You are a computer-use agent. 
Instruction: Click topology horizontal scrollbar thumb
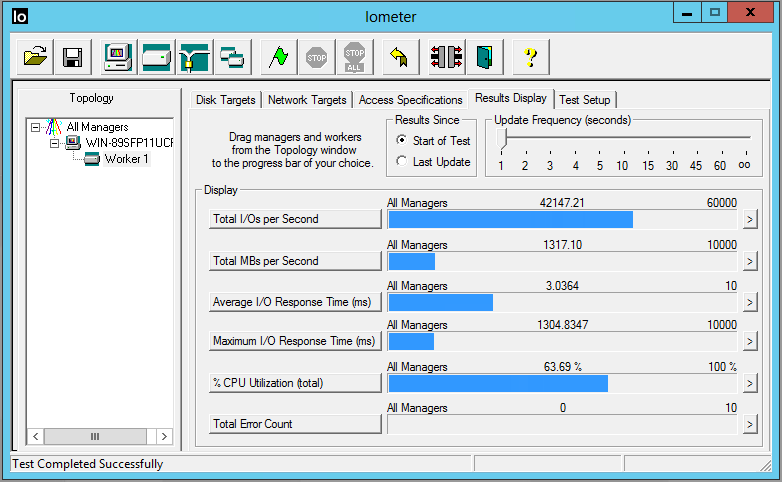pyautogui.click(x=95, y=437)
